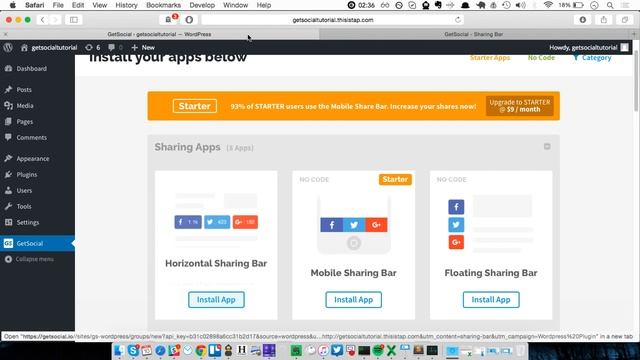This screenshot has width=640, height=360.
Task: Click the Starter badge in orange banner
Action: (x=195, y=106)
